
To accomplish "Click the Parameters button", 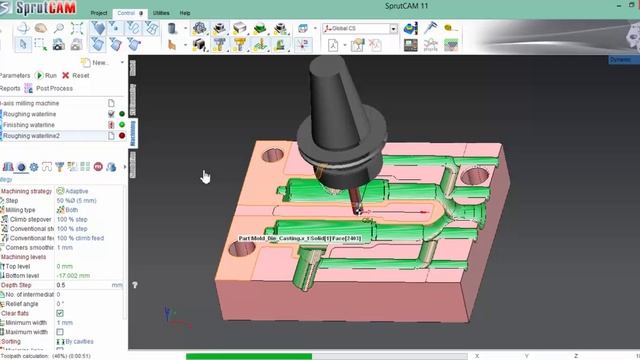I will [15, 76].
